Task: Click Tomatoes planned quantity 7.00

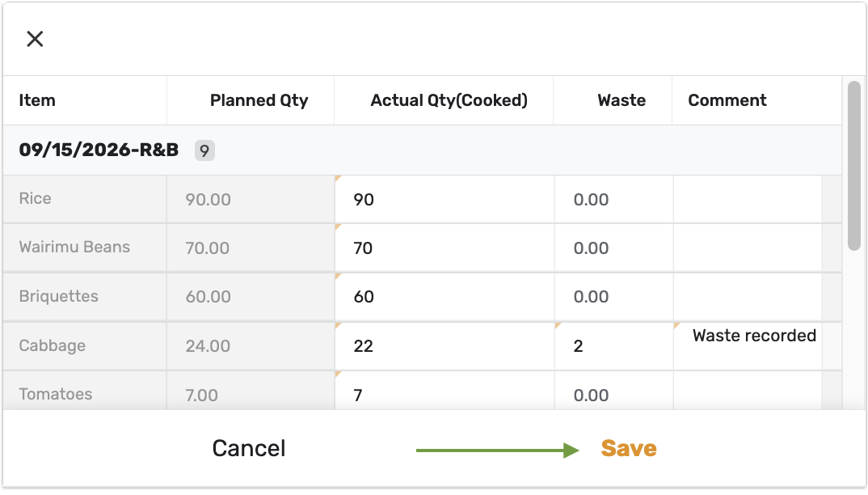Action: pyautogui.click(x=251, y=391)
